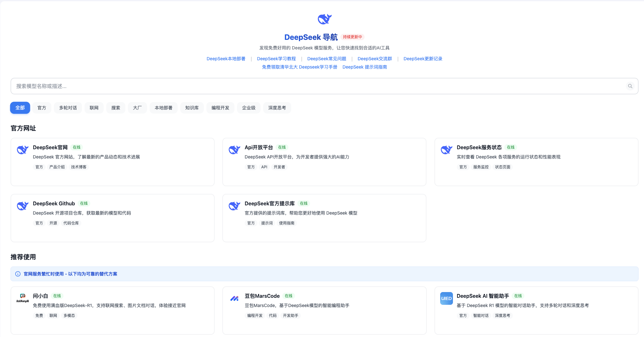Switch to the 大厂 filter tab
644x337 pixels.
pyautogui.click(x=137, y=108)
